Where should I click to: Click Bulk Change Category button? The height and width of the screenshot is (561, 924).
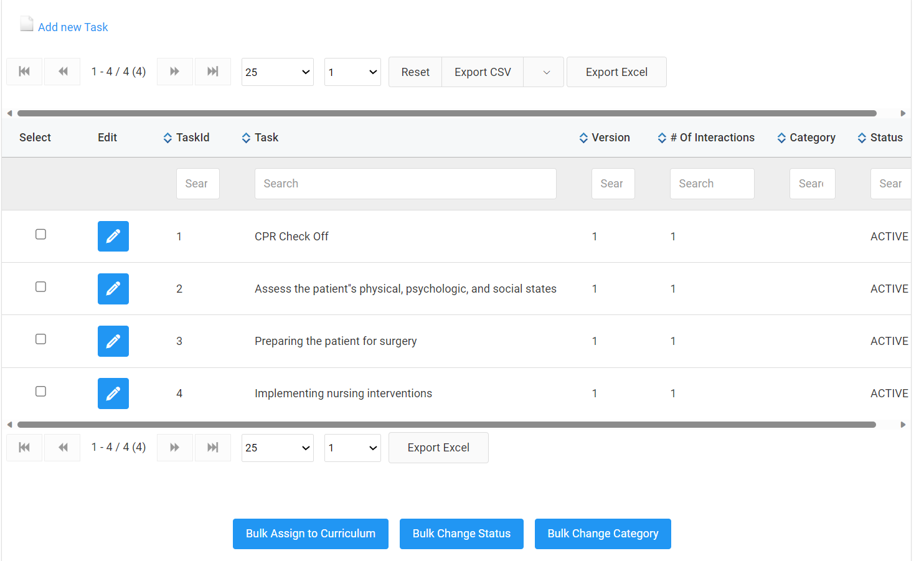pos(603,534)
